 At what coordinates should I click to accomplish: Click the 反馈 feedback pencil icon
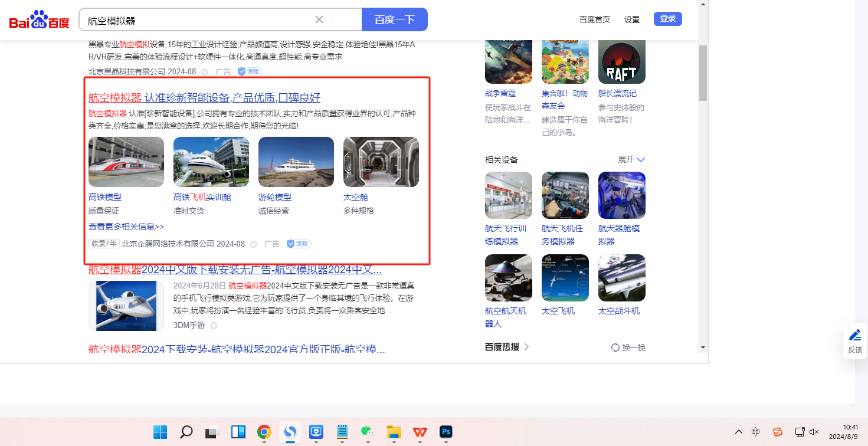pyautogui.click(x=854, y=336)
